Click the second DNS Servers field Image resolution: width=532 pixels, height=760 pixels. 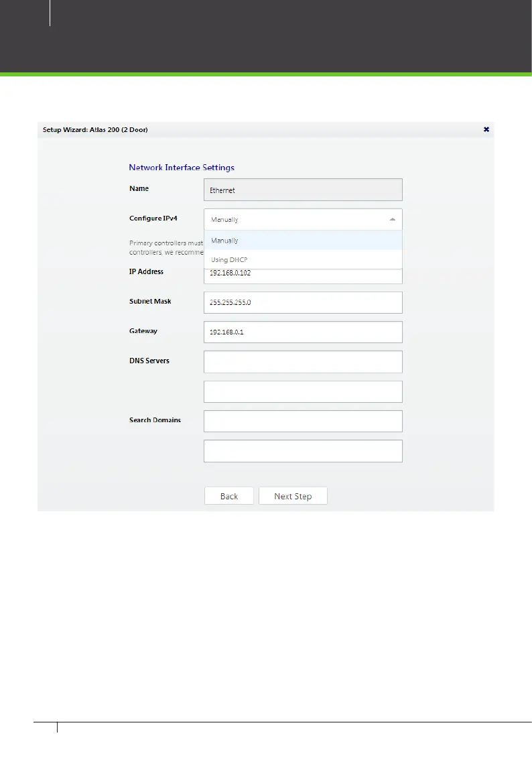[303, 391]
